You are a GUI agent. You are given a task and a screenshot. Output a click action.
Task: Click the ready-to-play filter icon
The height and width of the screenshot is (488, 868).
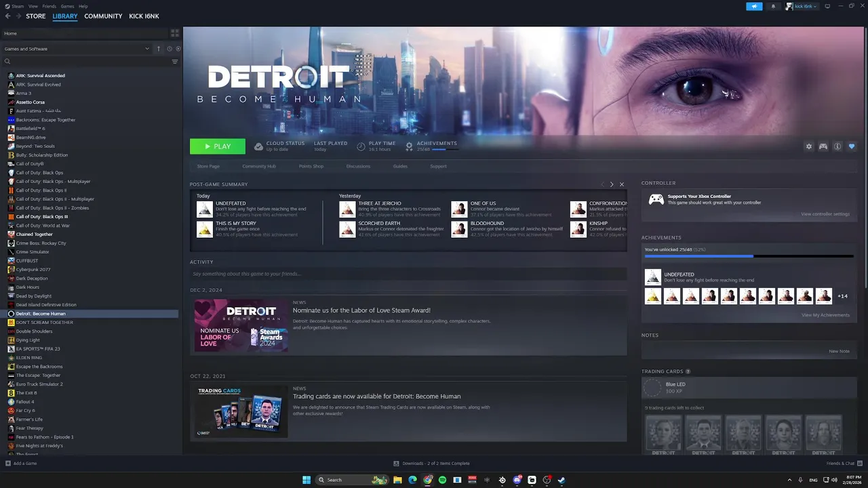pos(177,49)
